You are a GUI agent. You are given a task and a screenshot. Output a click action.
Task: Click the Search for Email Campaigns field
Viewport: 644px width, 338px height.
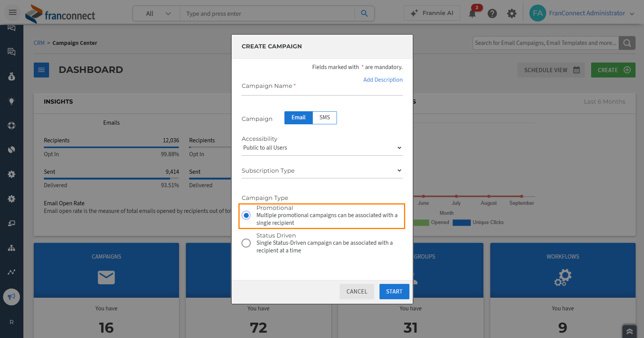click(x=546, y=43)
